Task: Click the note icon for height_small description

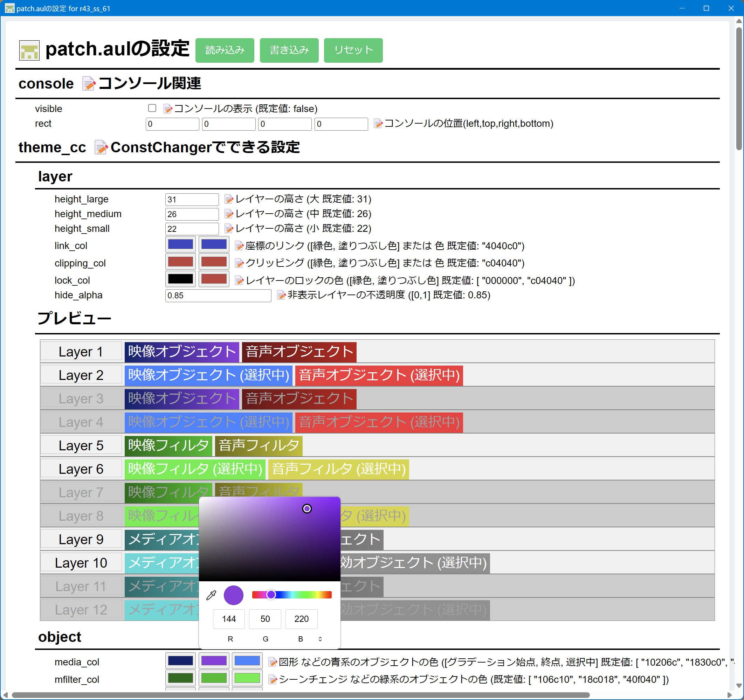Action: [229, 228]
